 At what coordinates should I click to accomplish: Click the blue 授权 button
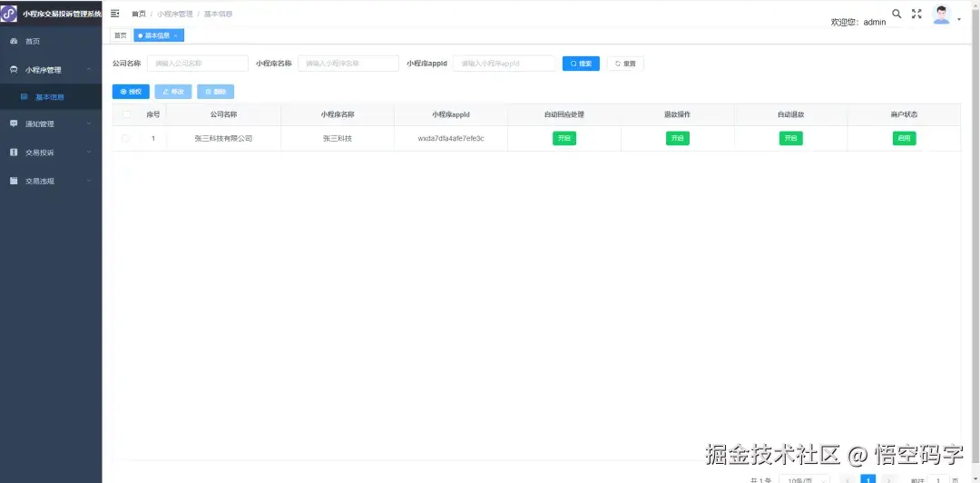131,92
